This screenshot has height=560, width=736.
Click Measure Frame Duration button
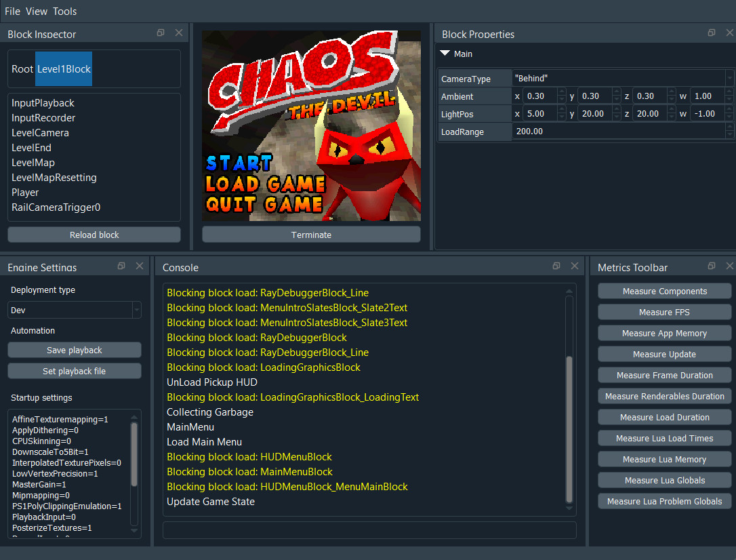click(x=665, y=376)
